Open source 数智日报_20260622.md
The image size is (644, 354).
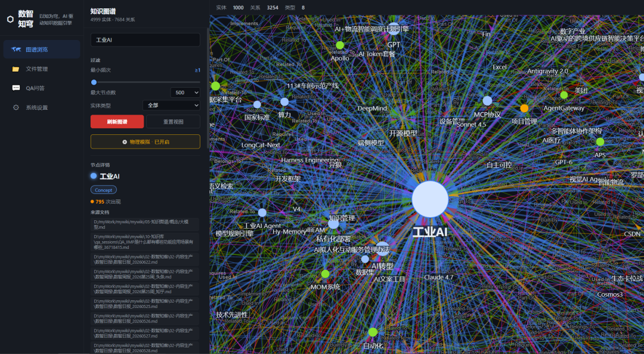point(144,260)
